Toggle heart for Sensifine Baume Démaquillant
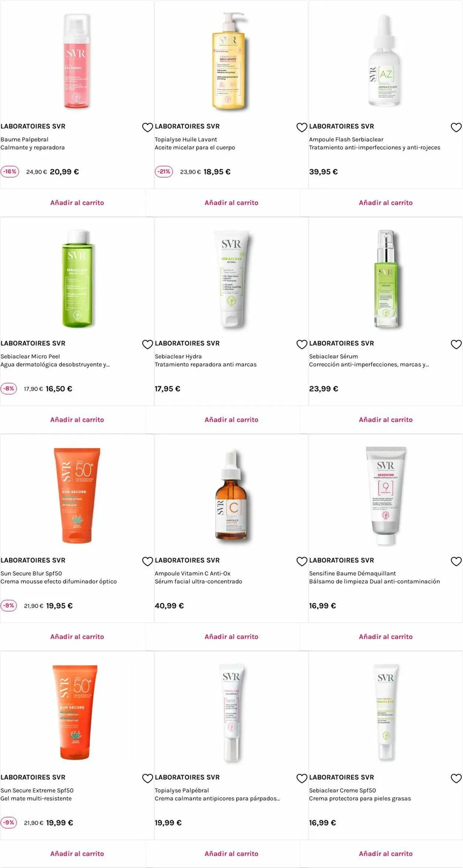Image resolution: width=463 pixels, height=868 pixels. pyautogui.click(x=456, y=561)
